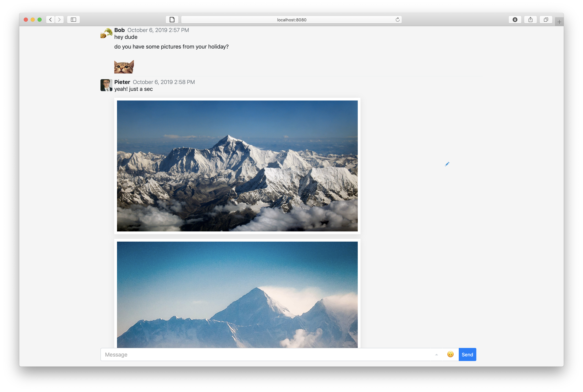Open the second blue mountain peak photo
Viewport: 583px width, 392px height.
[237, 294]
